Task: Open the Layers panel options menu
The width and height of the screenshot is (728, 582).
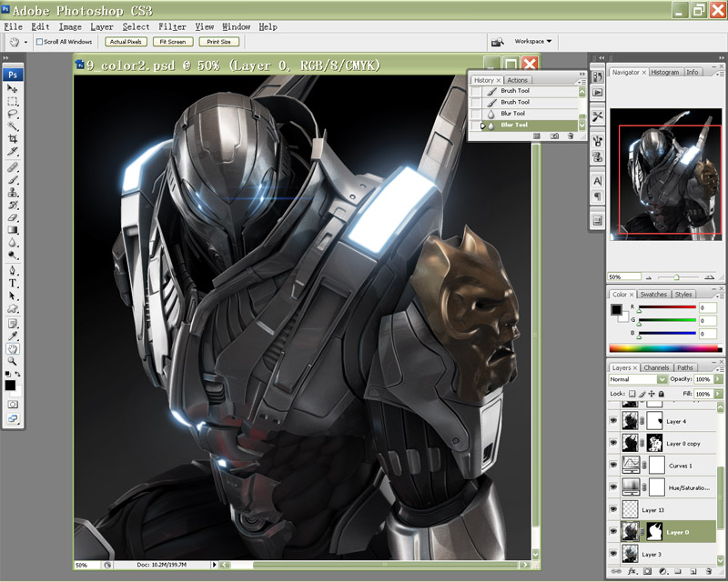Action: tap(721, 369)
